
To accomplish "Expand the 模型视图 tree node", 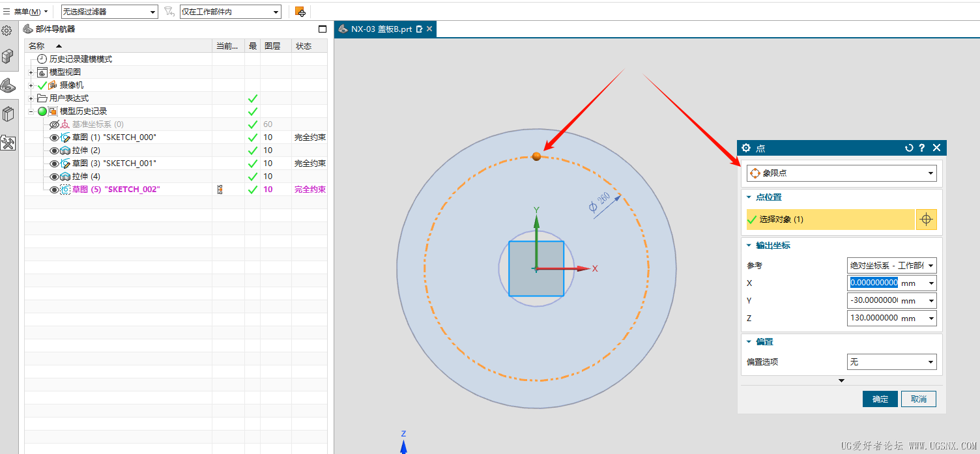I will (x=31, y=72).
